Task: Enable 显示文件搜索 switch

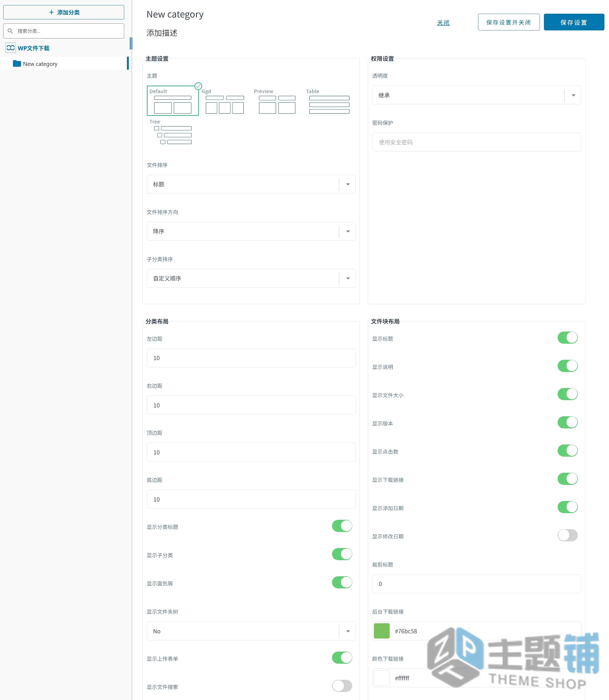Action: (x=342, y=686)
